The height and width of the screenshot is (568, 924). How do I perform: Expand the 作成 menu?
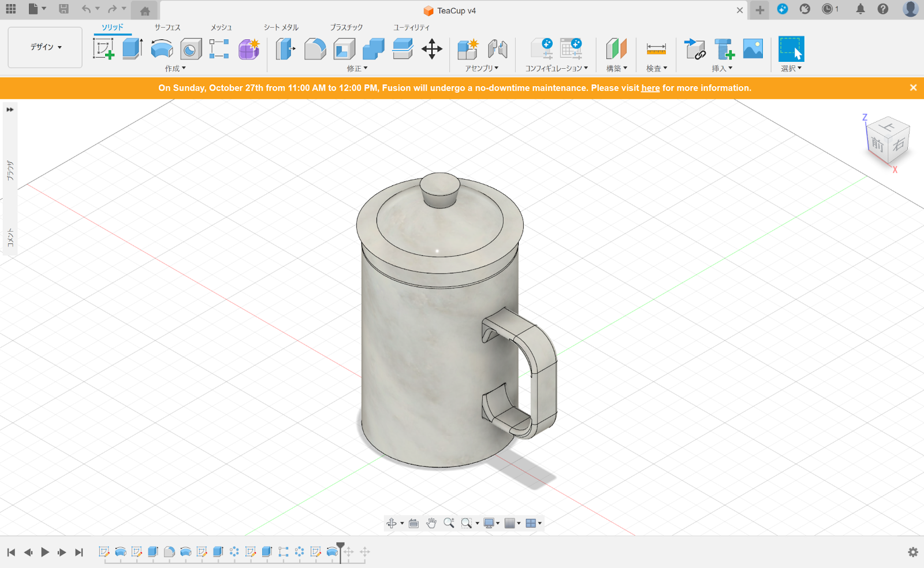tap(176, 68)
